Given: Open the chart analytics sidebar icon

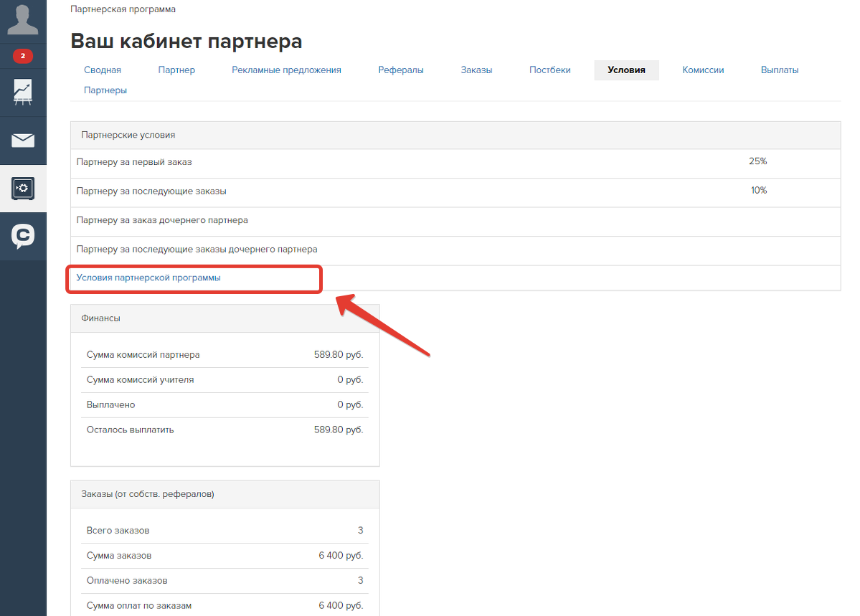Looking at the screenshot, I should [23, 93].
